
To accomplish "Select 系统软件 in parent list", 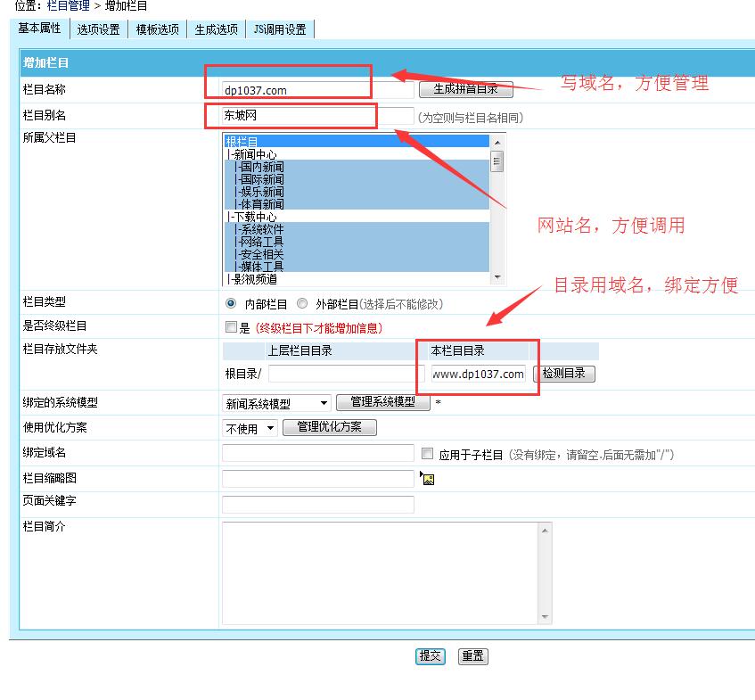I will (x=357, y=229).
